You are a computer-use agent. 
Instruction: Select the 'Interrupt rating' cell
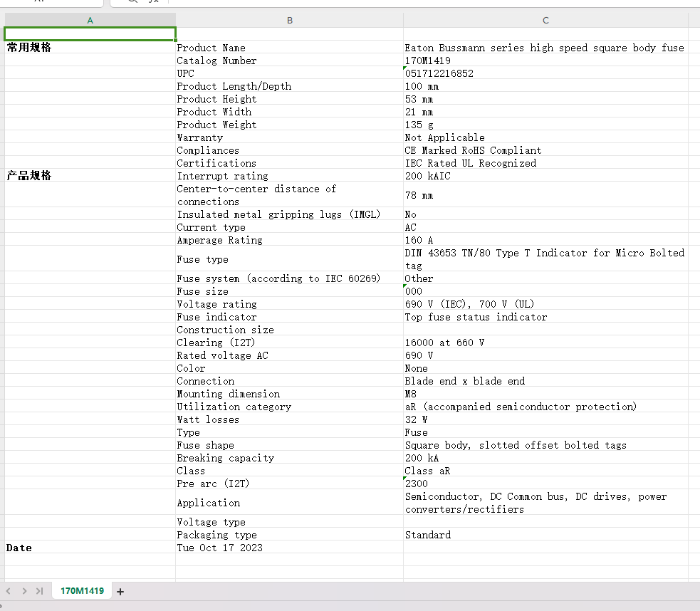(289, 175)
